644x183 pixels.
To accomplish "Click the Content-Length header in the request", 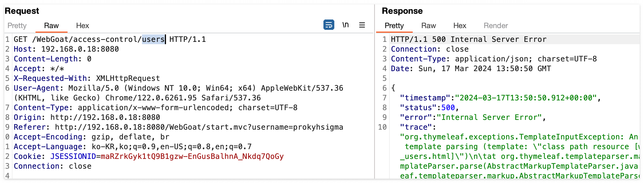I will (x=46, y=59).
